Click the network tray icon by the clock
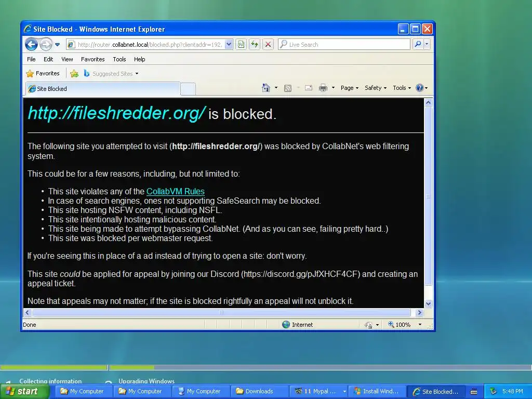The width and height of the screenshot is (532, 399). [494, 392]
